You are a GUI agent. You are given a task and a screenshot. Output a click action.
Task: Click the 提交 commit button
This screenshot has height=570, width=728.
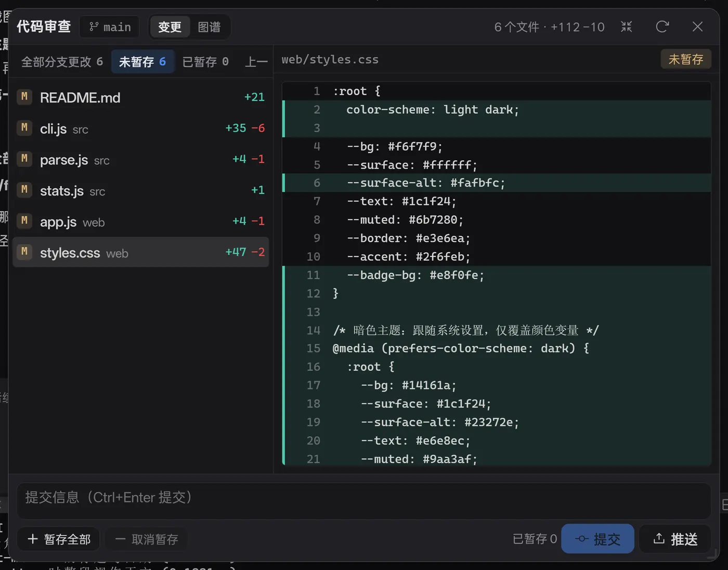(x=597, y=539)
